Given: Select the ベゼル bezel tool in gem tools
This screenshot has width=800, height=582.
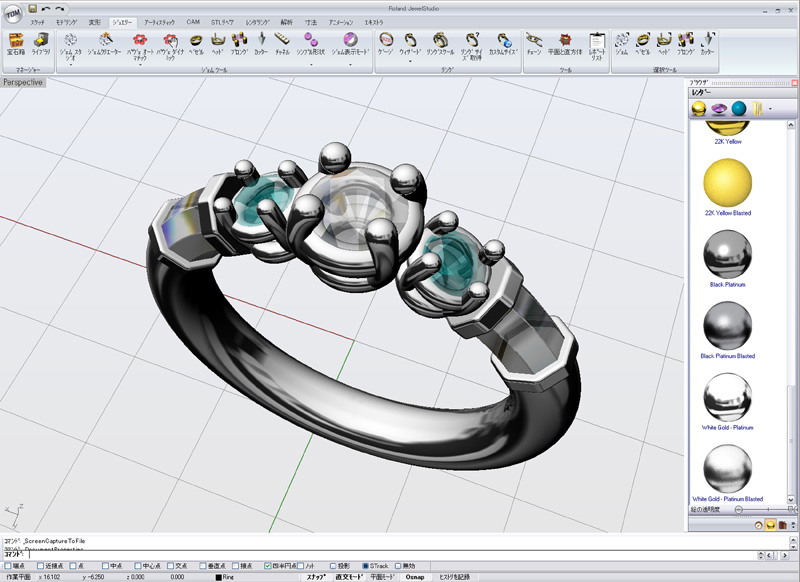Looking at the screenshot, I should pos(197,42).
